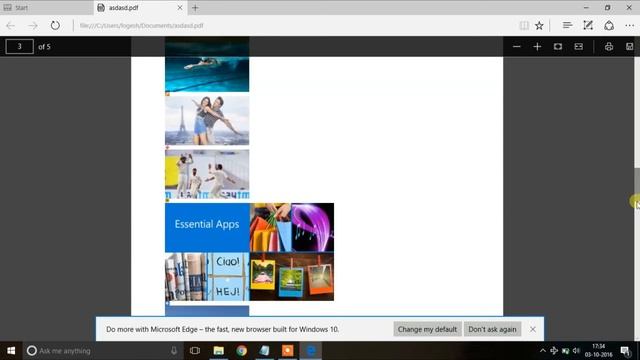Zoom out the PDF with minus icon
The height and width of the screenshot is (360, 640).
516,47
